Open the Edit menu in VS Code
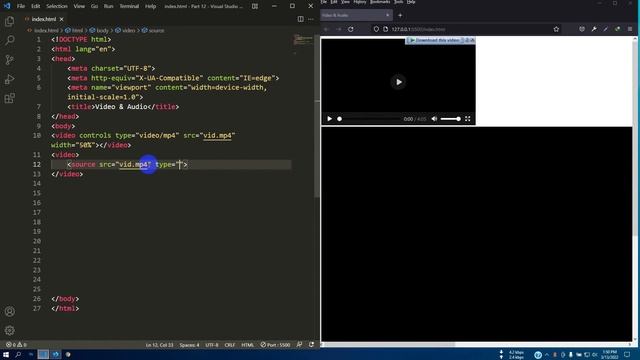The image size is (640, 360). tap(36, 6)
